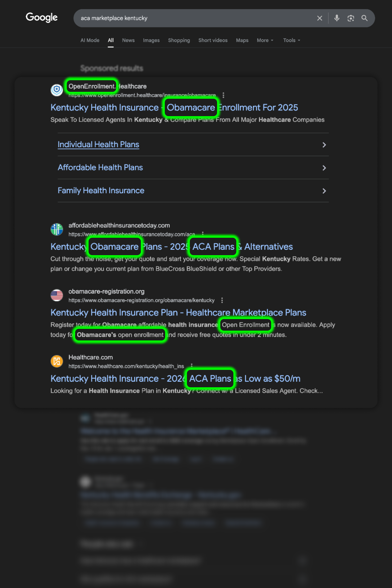This screenshot has height=588, width=392.
Task: Click the Google logo
Action: [x=42, y=17]
